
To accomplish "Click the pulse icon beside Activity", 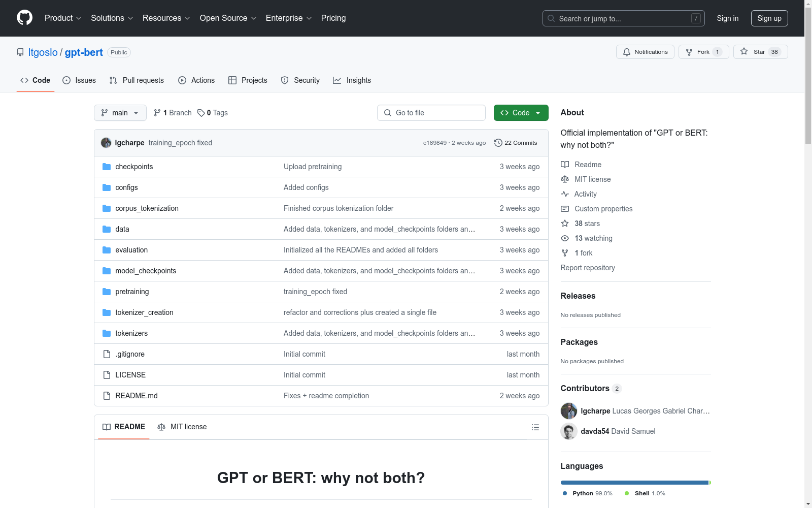I will [565, 194].
